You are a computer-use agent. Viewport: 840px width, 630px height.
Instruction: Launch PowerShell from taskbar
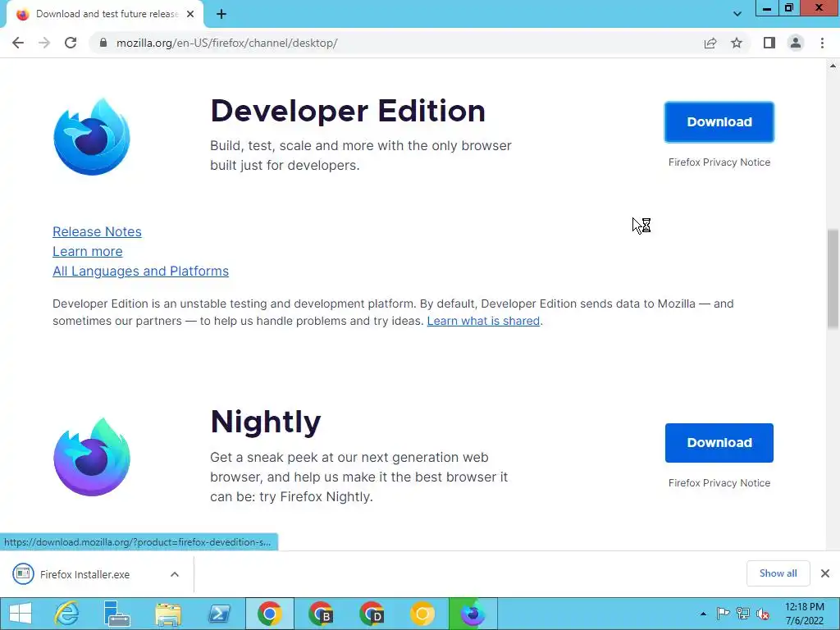pyautogui.click(x=219, y=614)
